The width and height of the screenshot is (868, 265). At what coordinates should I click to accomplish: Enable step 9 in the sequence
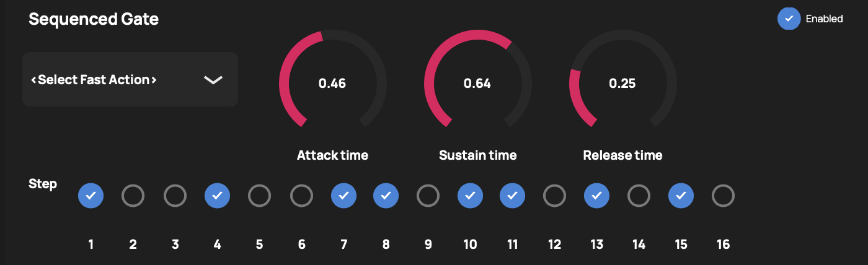click(x=428, y=196)
